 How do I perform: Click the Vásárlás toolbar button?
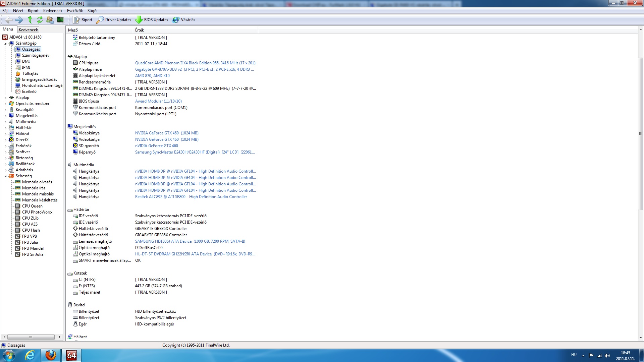[184, 20]
